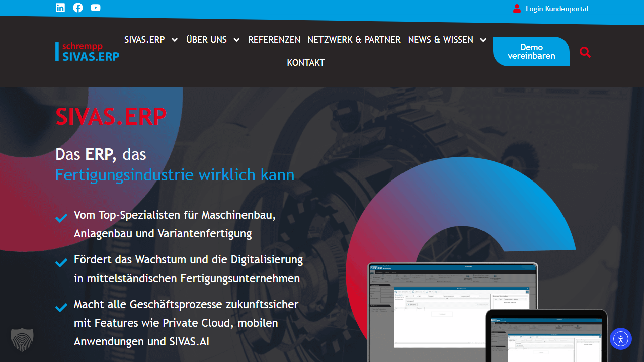Open the LinkedIn social icon

pyautogui.click(x=60, y=8)
